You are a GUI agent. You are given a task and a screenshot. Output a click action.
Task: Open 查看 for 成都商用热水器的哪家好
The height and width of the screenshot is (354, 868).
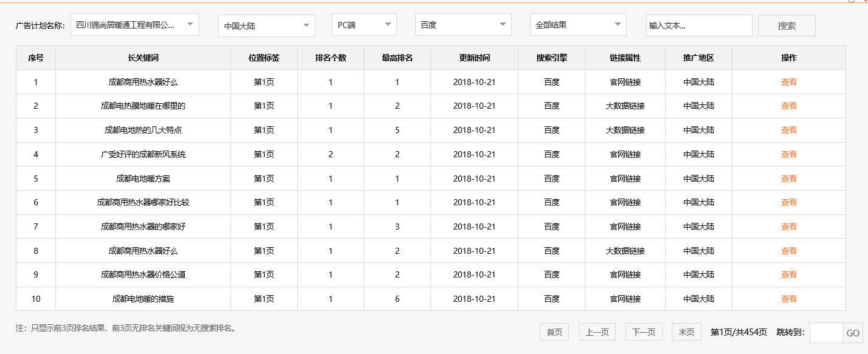coord(788,226)
